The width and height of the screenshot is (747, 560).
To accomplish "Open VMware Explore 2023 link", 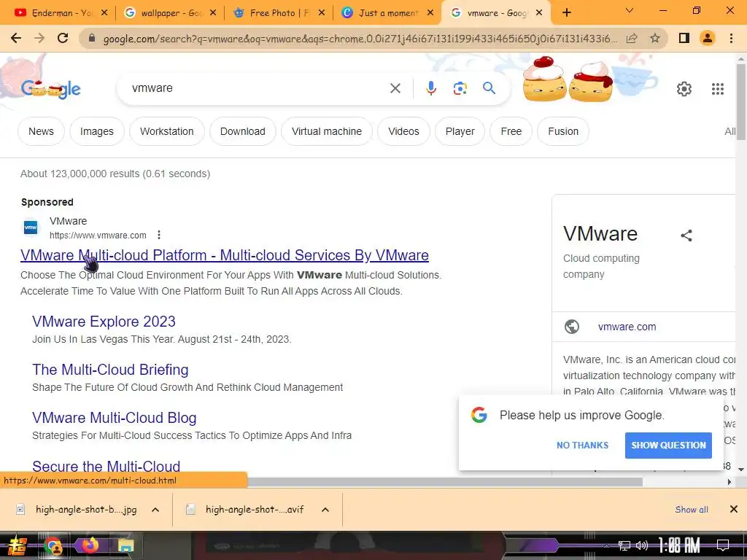I will 104,322.
